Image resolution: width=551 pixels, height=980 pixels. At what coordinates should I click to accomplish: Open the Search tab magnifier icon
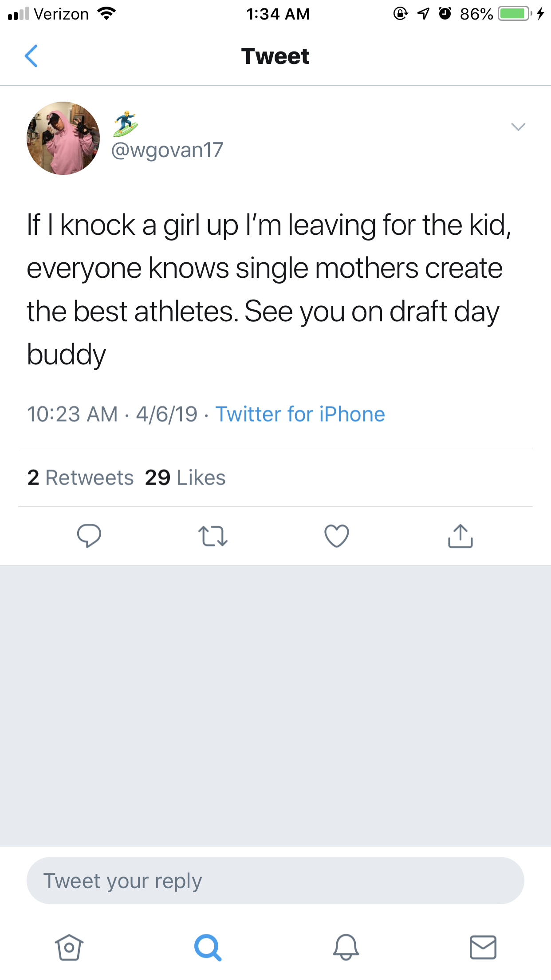point(208,947)
